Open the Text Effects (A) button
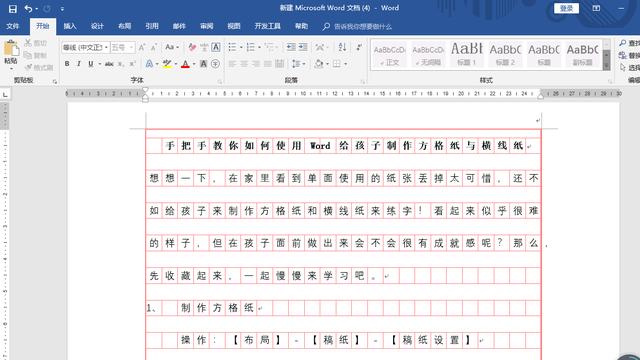The width and height of the screenshot is (640, 360). [149, 64]
